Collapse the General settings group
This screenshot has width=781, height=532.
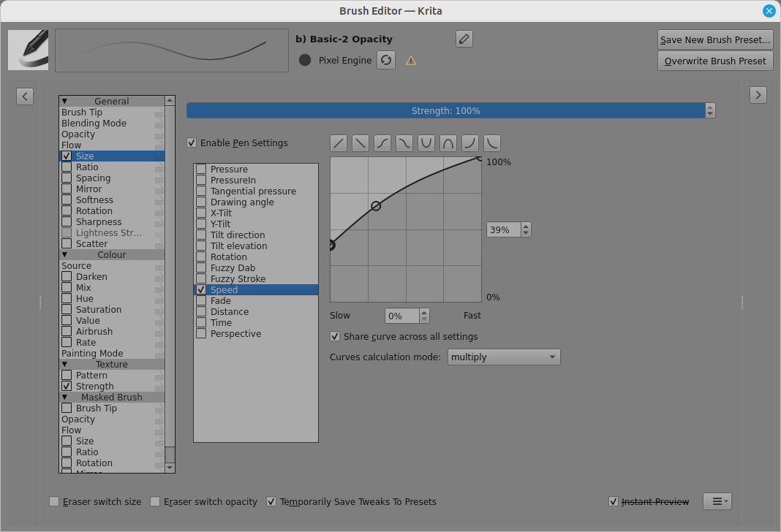(x=64, y=102)
